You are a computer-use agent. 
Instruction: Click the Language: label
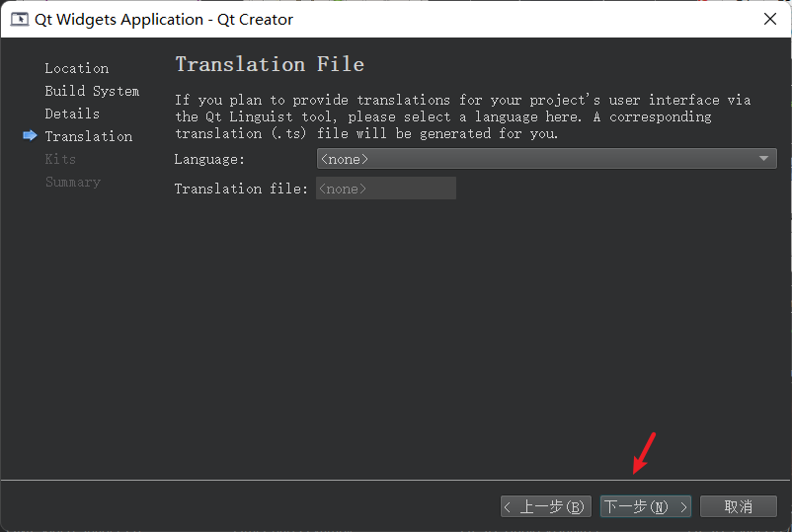click(209, 160)
